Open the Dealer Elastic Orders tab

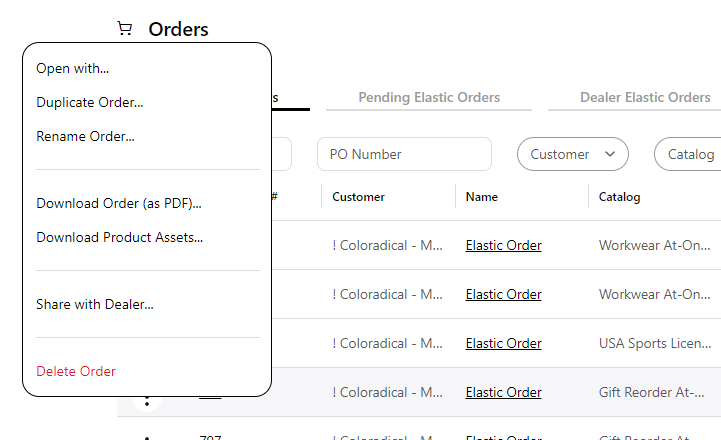tap(644, 98)
